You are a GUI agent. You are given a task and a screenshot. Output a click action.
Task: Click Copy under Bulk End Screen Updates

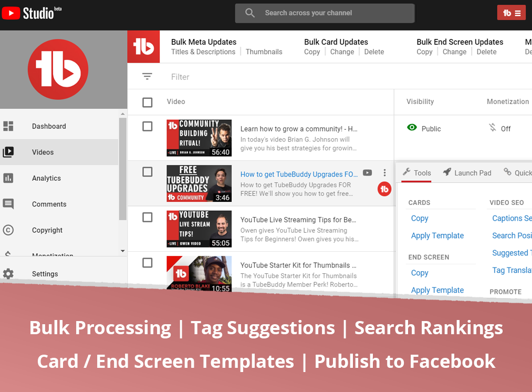425,52
